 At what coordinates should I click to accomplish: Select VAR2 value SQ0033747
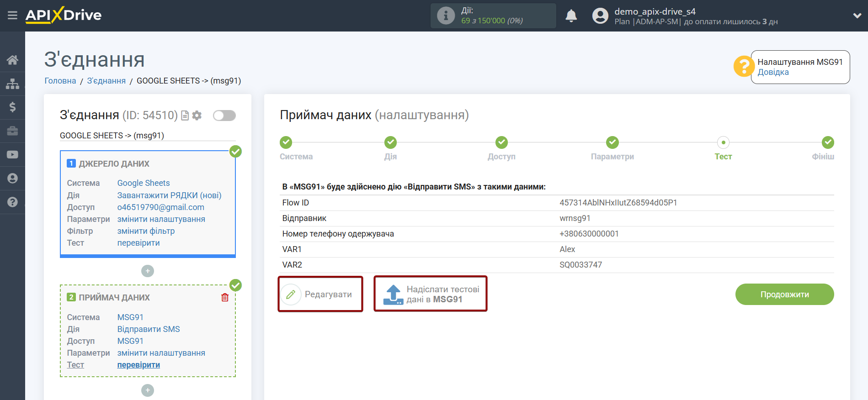(581, 265)
